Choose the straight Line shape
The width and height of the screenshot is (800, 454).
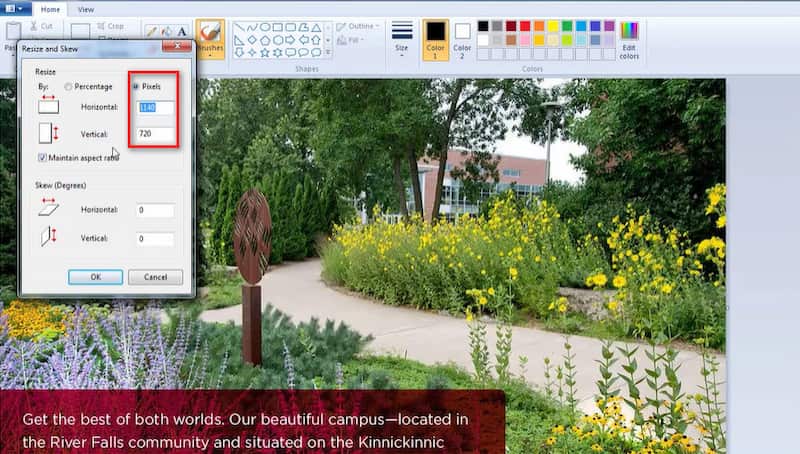tap(239, 27)
